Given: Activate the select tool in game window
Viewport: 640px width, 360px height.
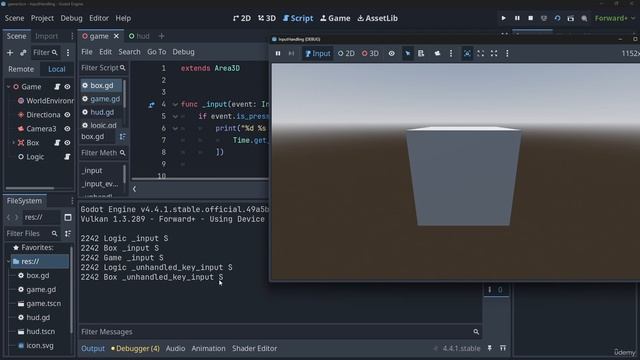Looking at the screenshot, I should tap(407, 53).
